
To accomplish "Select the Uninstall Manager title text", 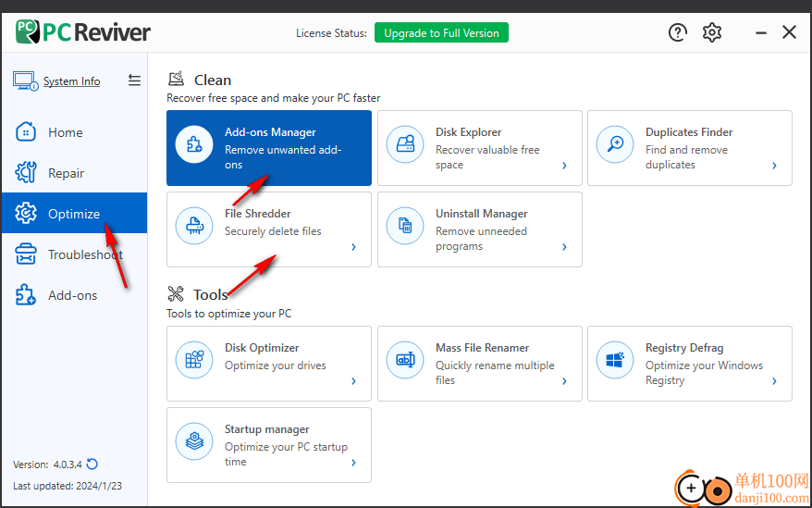I will 481,214.
